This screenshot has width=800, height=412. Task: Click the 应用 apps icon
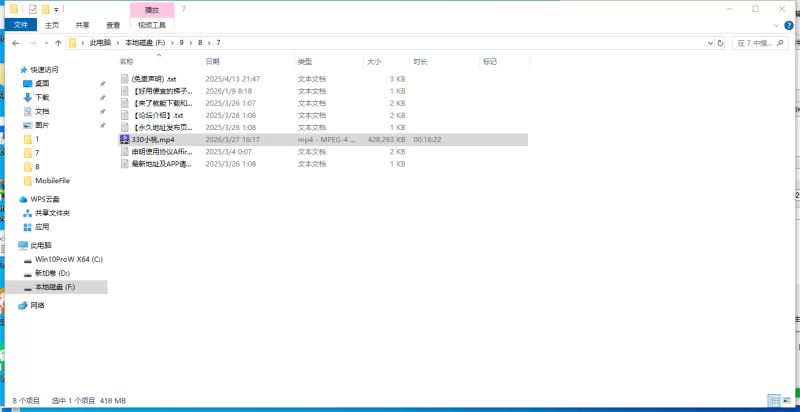[28, 227]
